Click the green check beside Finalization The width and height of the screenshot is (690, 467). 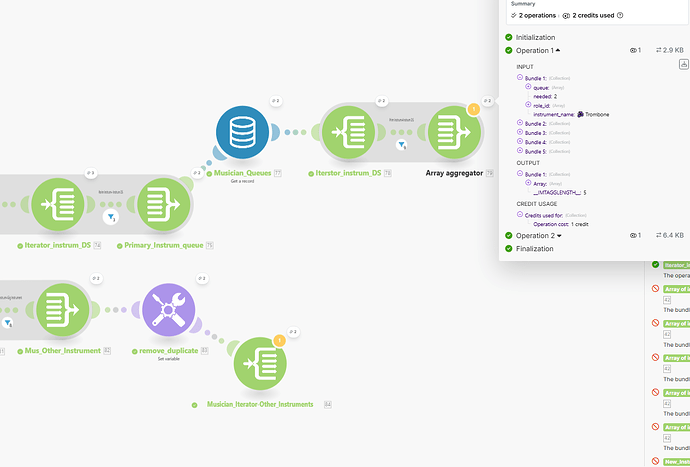[x=509, y=249]
